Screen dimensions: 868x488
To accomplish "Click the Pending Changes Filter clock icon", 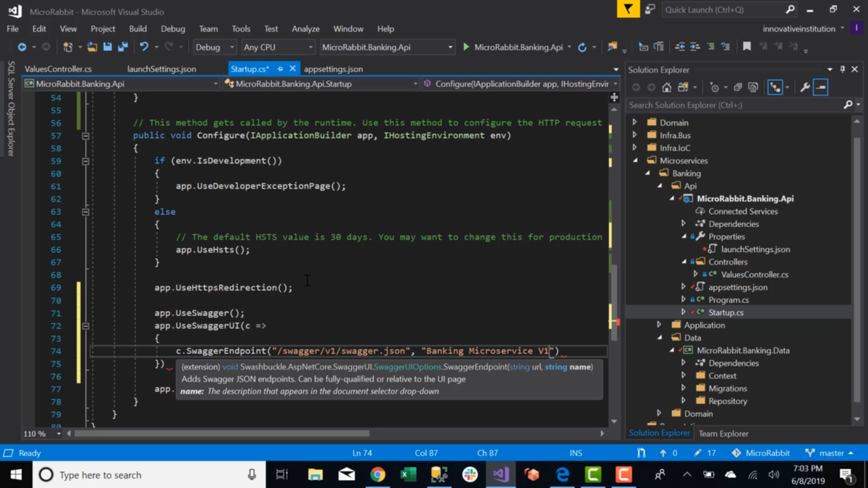I will [715, 87].
